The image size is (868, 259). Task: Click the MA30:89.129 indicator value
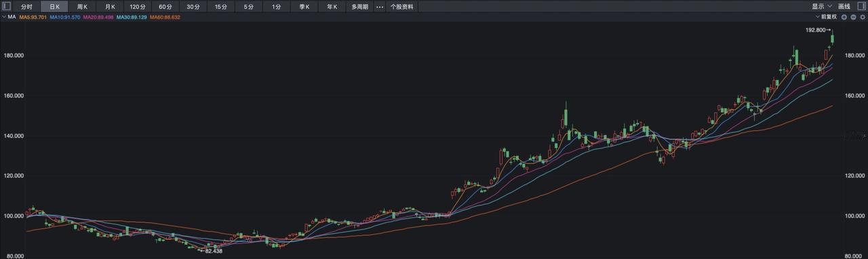click(131, 16)
